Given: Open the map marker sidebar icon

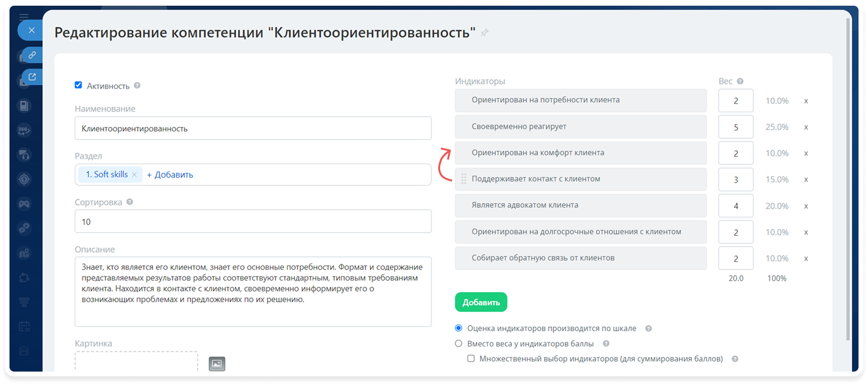Looking at the screenshot, I should 24,253.
